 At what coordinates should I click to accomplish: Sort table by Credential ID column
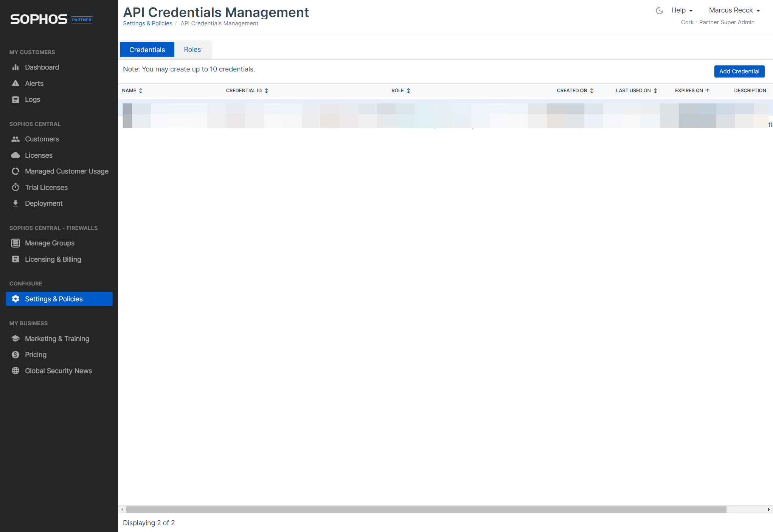[x=247, y=91]
